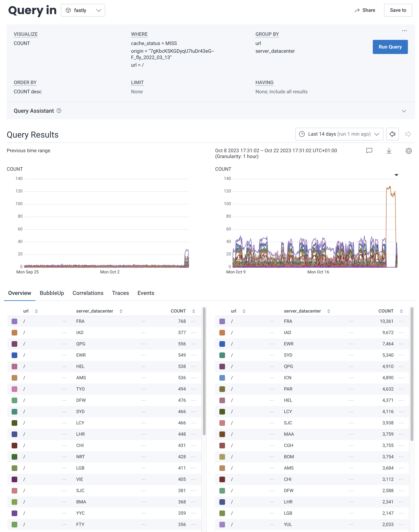This screenshot has height=532, width=419.
Task: Click the Share icon
Action: (357, 10)
